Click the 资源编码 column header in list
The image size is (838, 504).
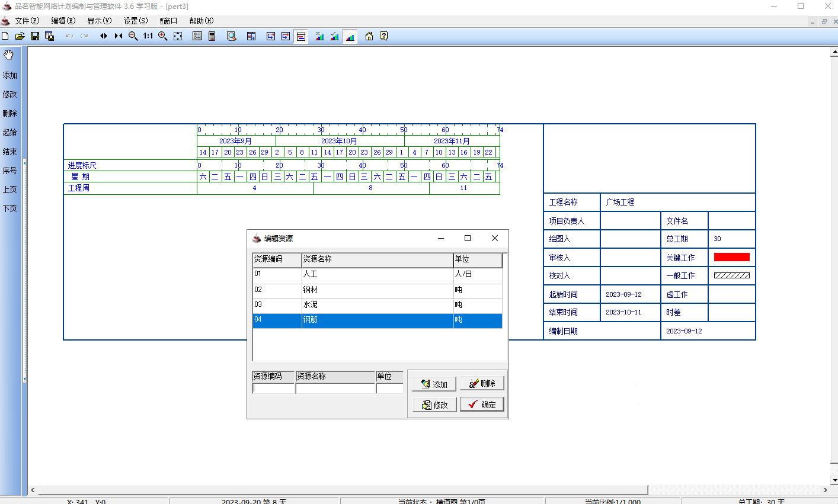tap(277, 259)
